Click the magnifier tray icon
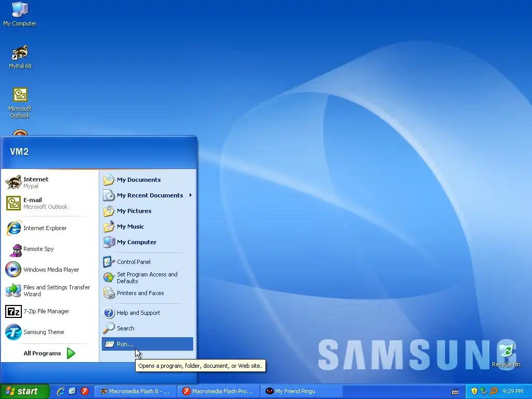Viewport: 532px width, 399px height. [x=494, y=392]
